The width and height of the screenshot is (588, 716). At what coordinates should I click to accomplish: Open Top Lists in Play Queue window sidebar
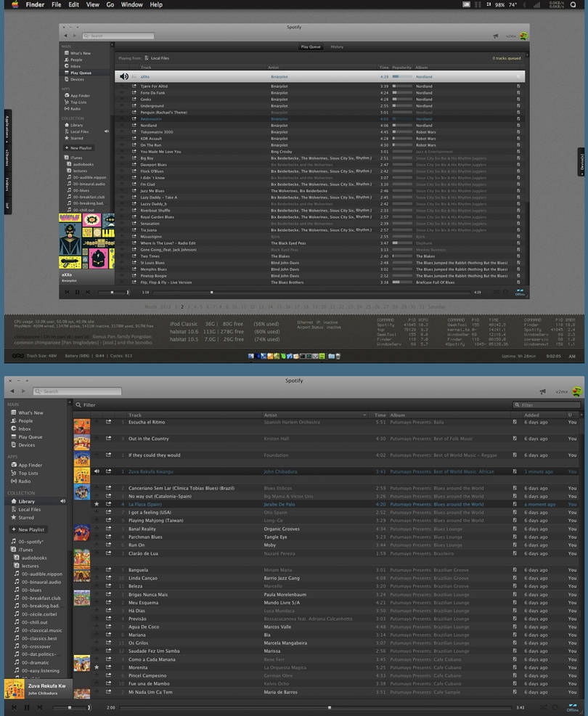click(75, 102)
